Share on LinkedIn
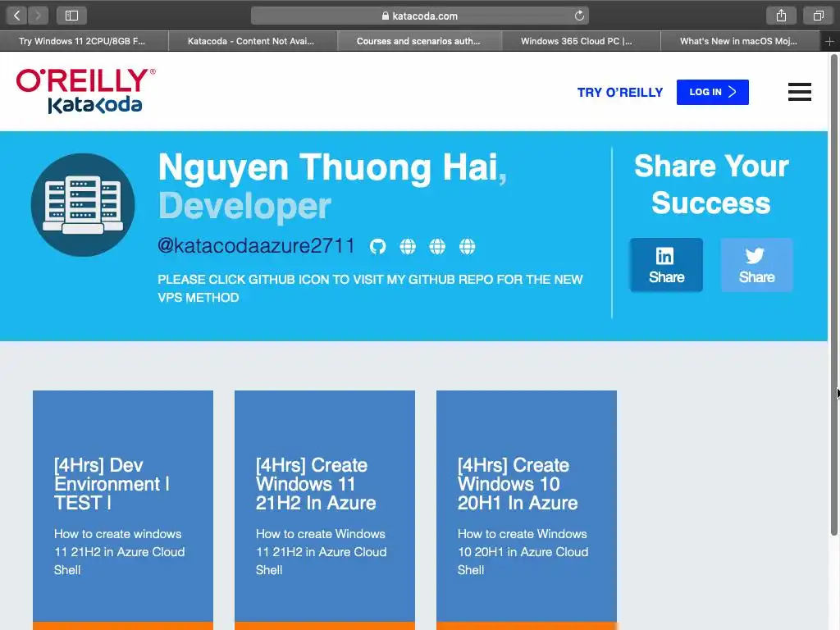Screen dimensions: 840x630 click(666, 265)
